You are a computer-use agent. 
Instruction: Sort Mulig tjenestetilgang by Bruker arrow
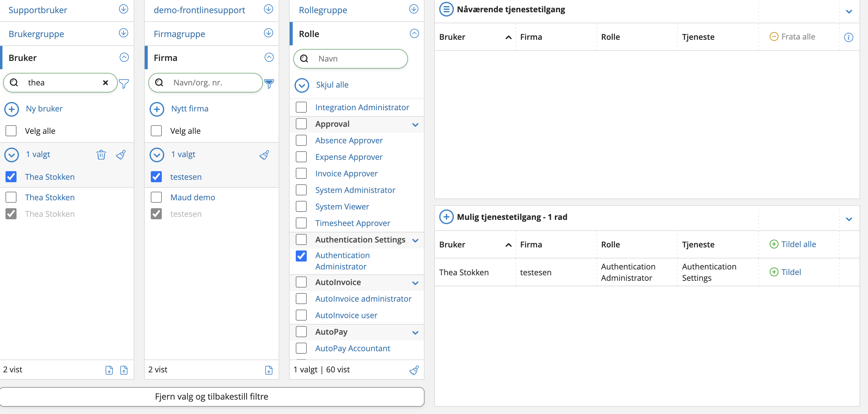pos(508,245)
